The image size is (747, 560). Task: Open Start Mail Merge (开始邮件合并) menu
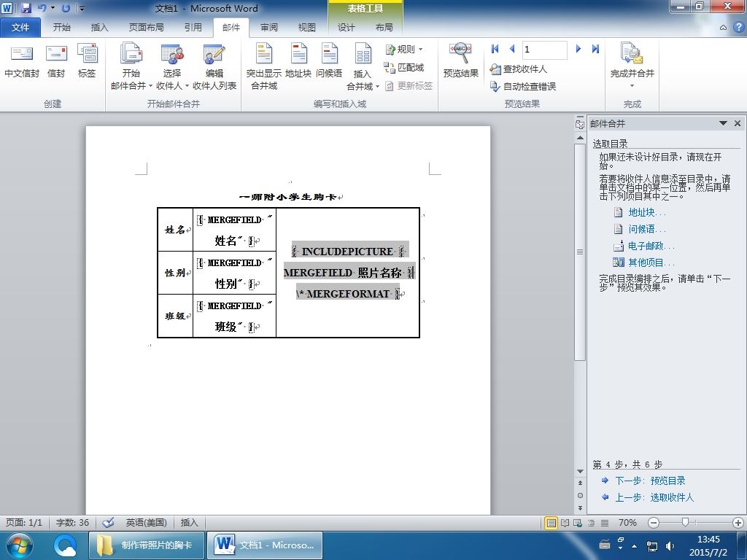coord(131,66)
